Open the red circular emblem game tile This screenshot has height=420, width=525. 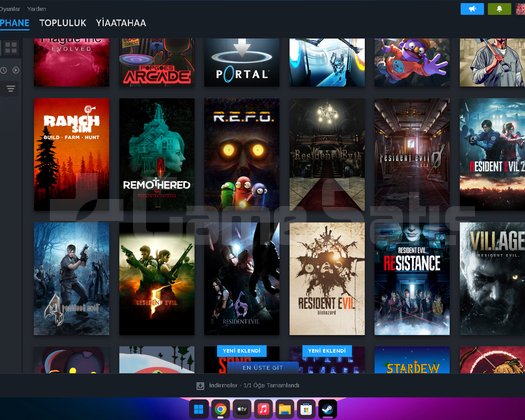click(x=492, y=360)
